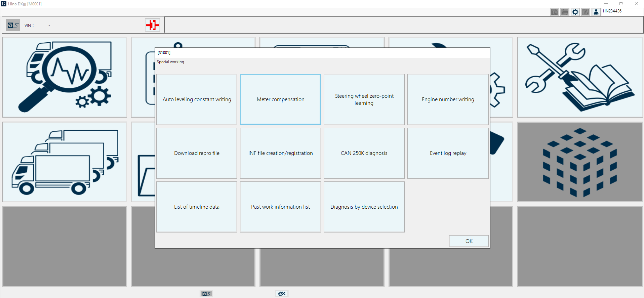644x298 pixels.
Task: Confirm the Special working dialog with OK
Action: point(469,241)
